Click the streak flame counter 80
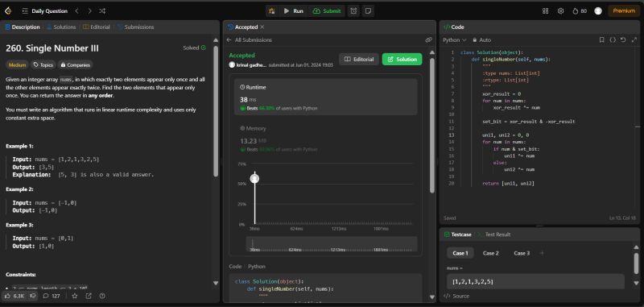 pyautogui.click(x=580, y=11)
